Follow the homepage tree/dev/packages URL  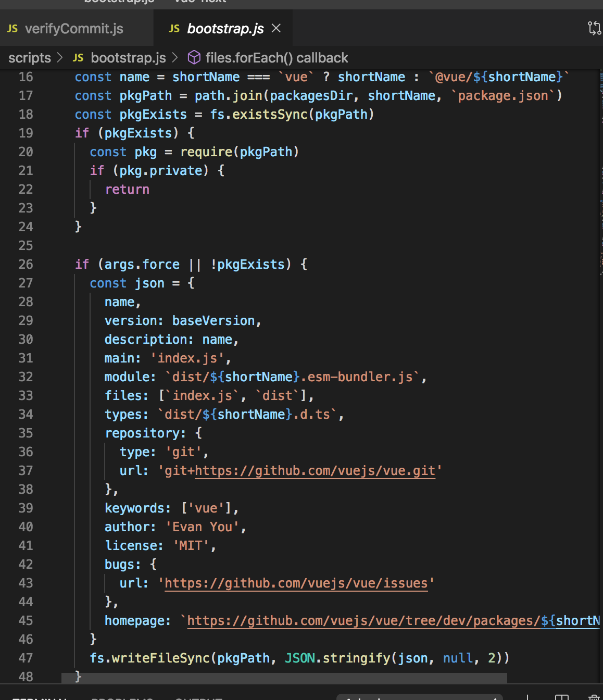(x=393, y=621)
